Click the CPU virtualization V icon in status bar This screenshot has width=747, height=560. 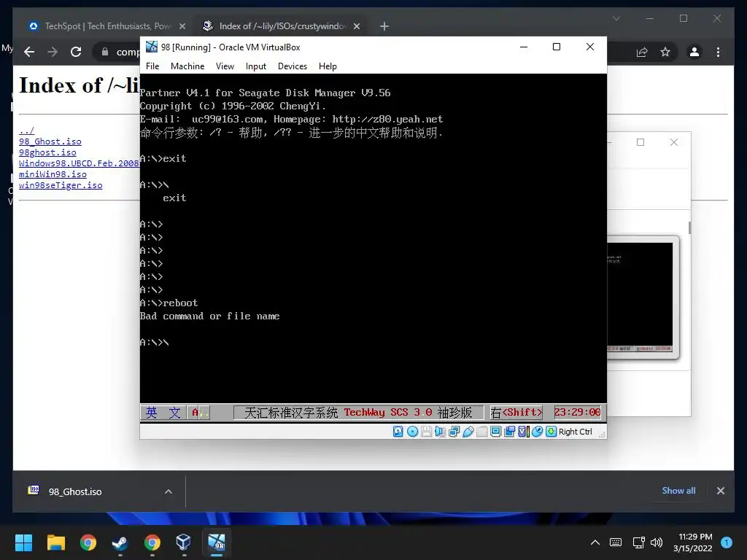523,432
